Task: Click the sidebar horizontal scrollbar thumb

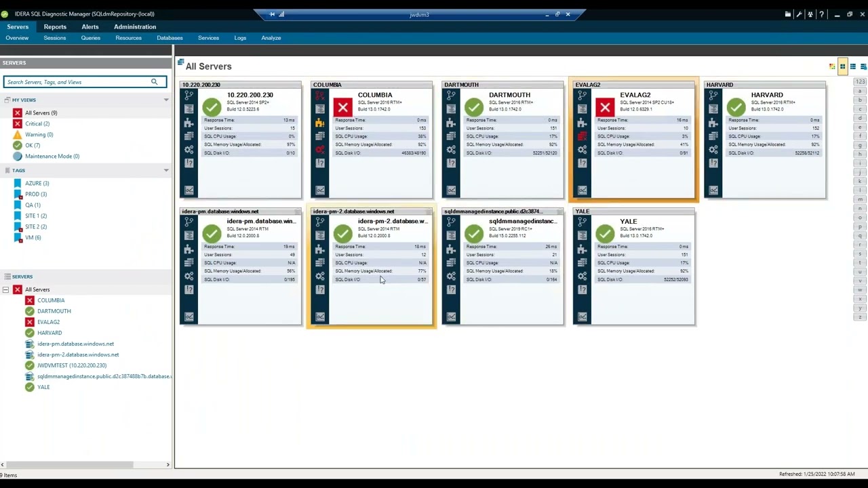Action: [70, 464]
